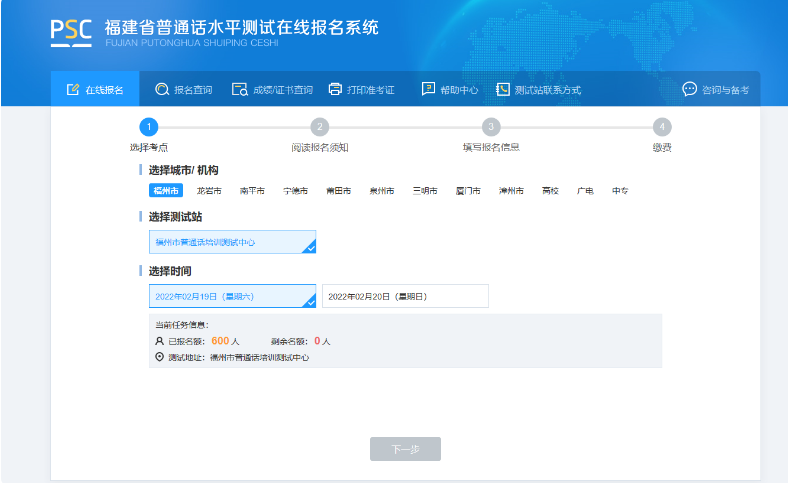Click the printer icon beside 打印准考证
This screenshot has height=483, width=788.
336,90
